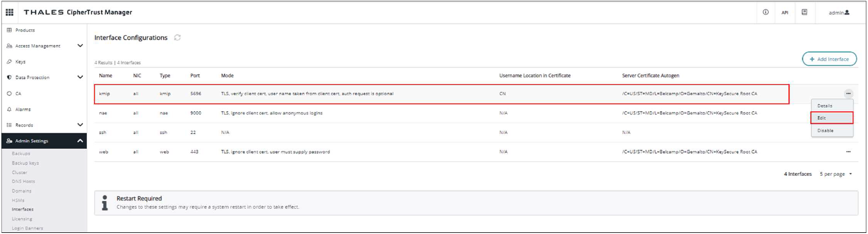
Task: Click the Alarms bell icon
Action: 9,109
